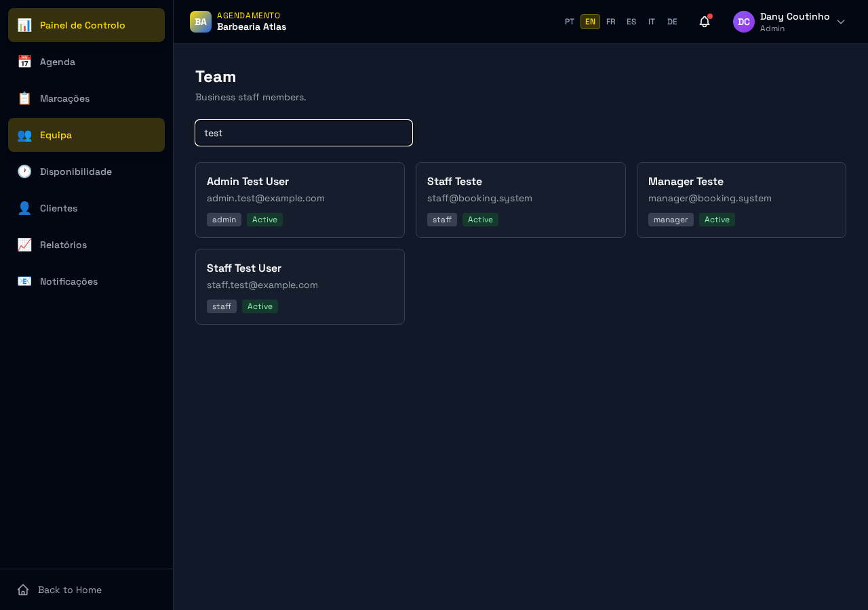
Task: Click the Disponibilidade clock icon
Action: [24, 171]
